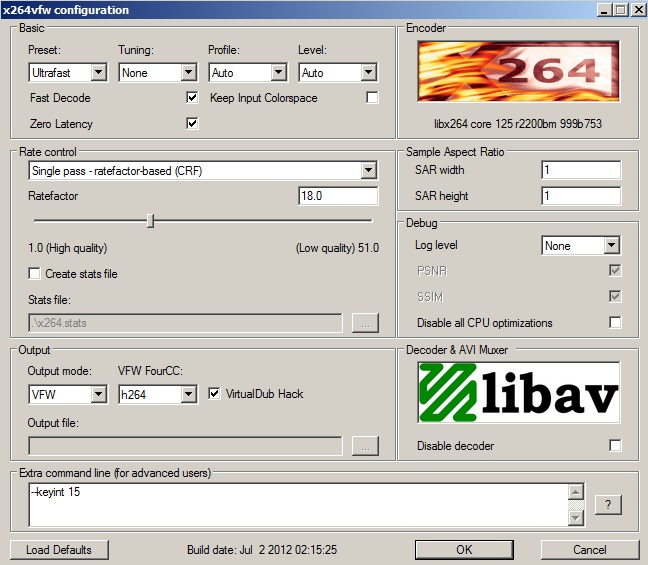Confirm settings with the OK button
This screenshot has height=565, width=648.
click(464, 550)
